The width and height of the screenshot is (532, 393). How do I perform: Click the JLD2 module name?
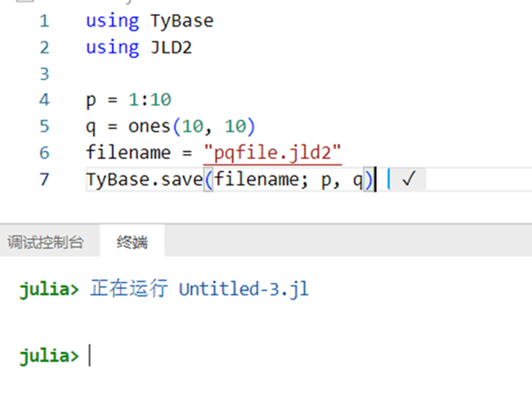(x=171, y=47)
